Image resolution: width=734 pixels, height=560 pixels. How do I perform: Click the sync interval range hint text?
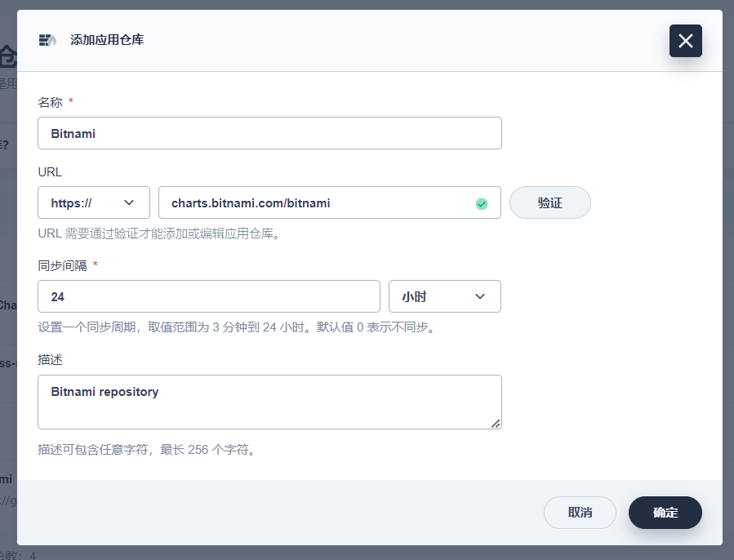(x=236, y=327)
